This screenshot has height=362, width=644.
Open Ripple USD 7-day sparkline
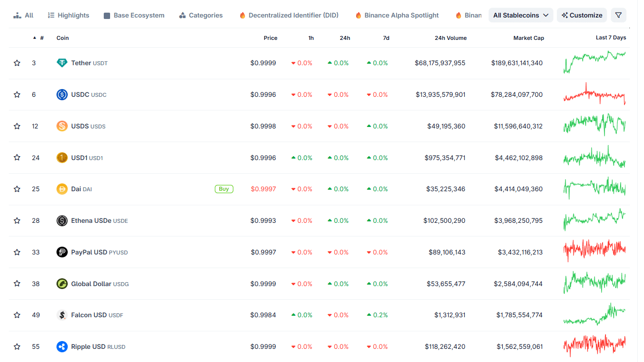pyautogui.click(x=594, y=346)
